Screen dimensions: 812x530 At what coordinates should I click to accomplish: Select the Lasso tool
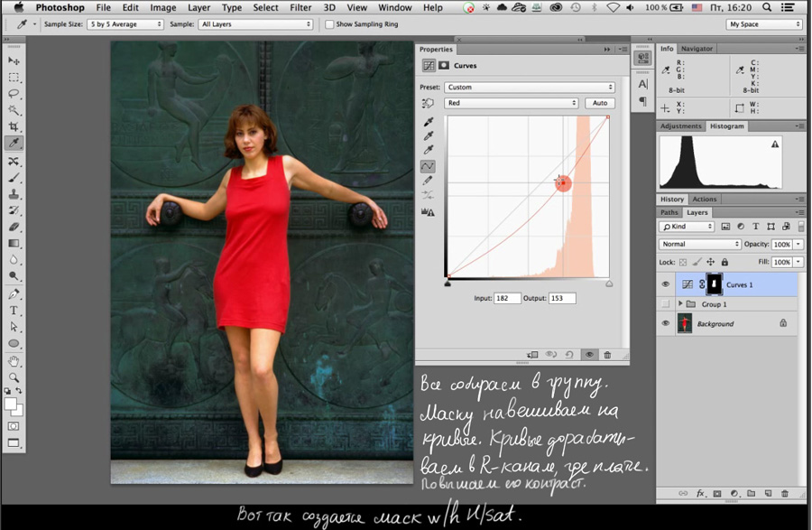click(14, 93)
